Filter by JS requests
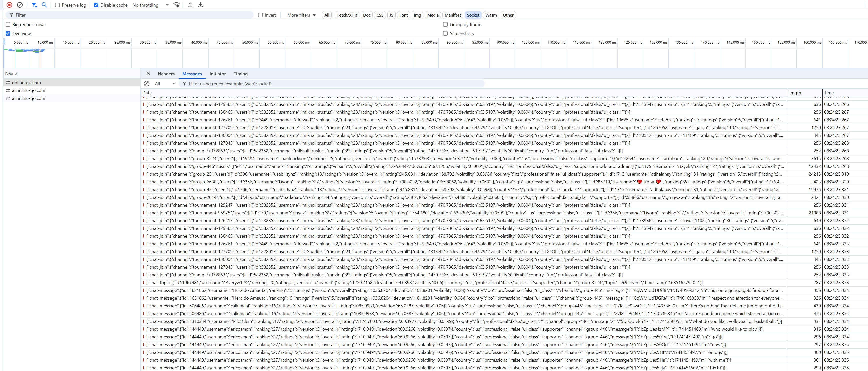This screenshot has height=371, width=868. pyautogui.click(x=391, y=15)
